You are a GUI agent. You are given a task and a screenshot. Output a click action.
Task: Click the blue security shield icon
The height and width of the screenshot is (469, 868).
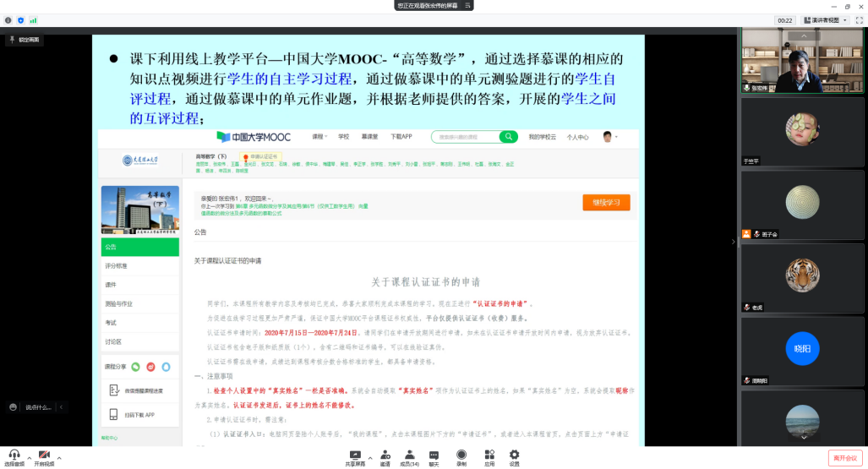click(20, 20)
